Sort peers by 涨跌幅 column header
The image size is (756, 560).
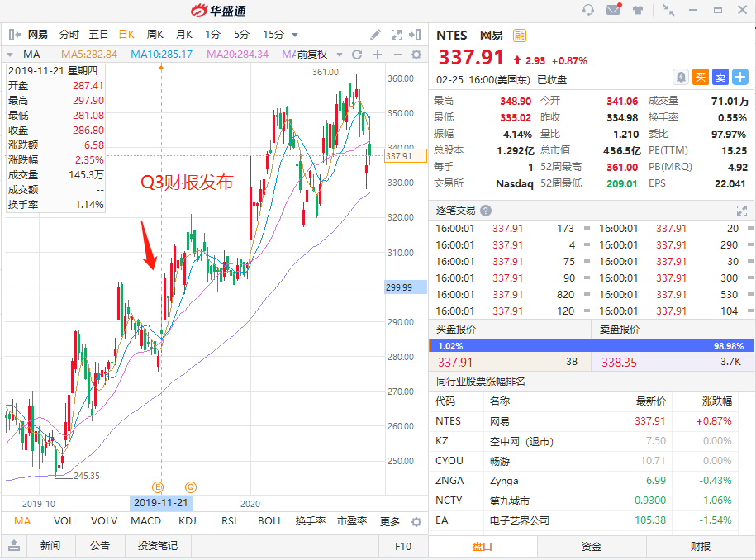(x=717, y=401)
